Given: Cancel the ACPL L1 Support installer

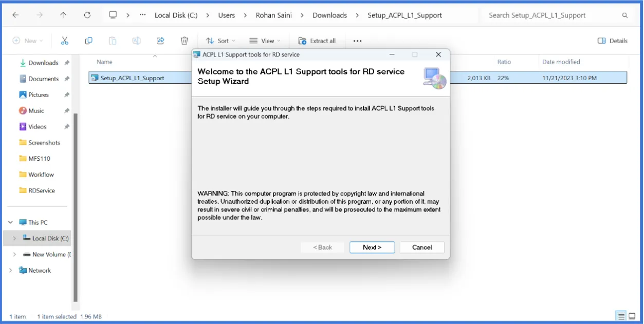Looking at the screenshot, I should pos(422,247).
